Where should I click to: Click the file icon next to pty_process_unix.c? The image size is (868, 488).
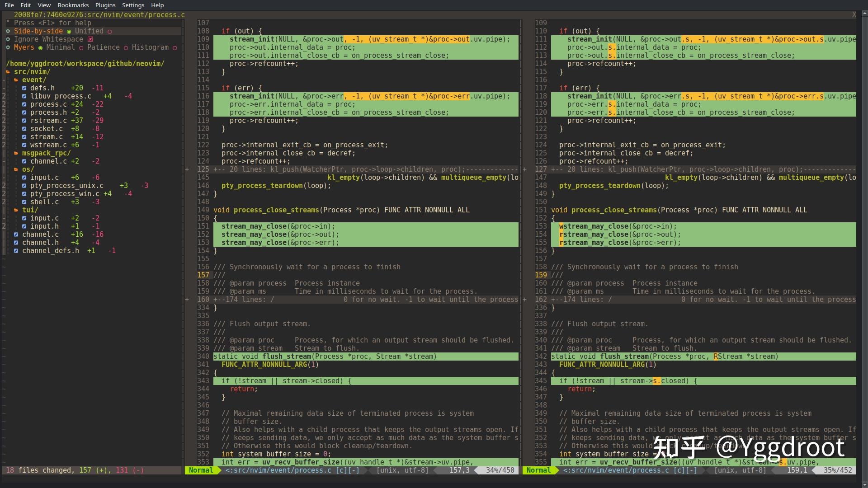point(24,186)
